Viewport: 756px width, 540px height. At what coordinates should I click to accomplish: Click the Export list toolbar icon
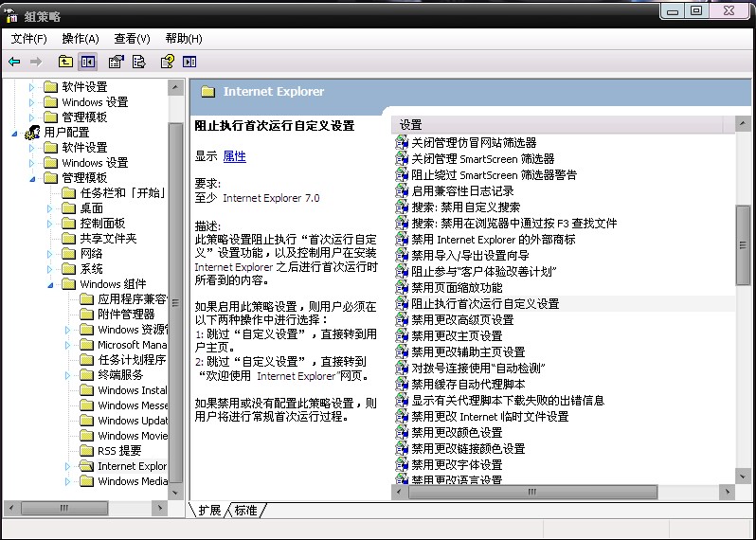(139, 62)
